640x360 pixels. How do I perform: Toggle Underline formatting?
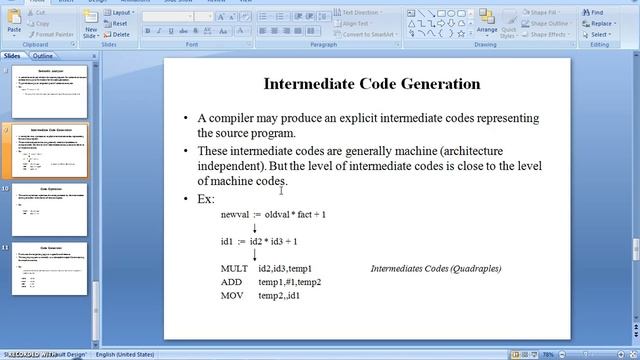point(171,31)
